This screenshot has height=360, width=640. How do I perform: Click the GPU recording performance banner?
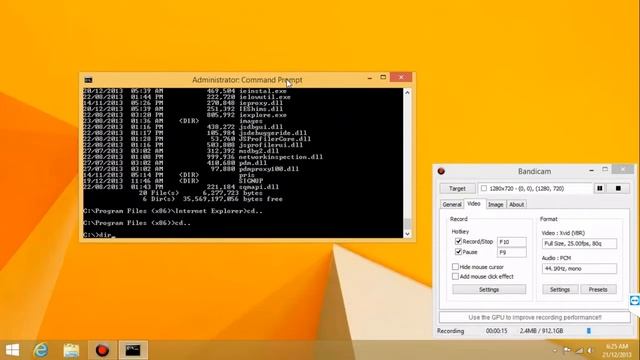tap(535, 317)
